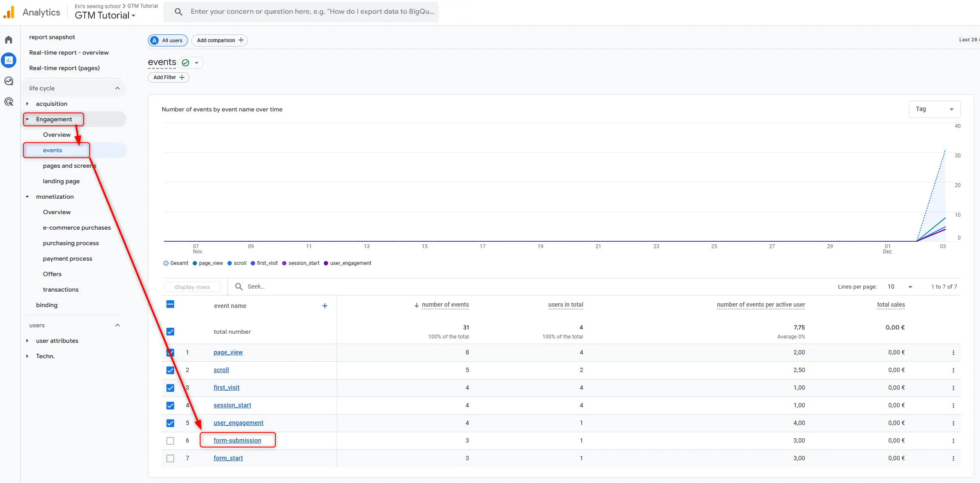Click the search magnifier in top bar
980x483 pixels.
tap(178, 12)
